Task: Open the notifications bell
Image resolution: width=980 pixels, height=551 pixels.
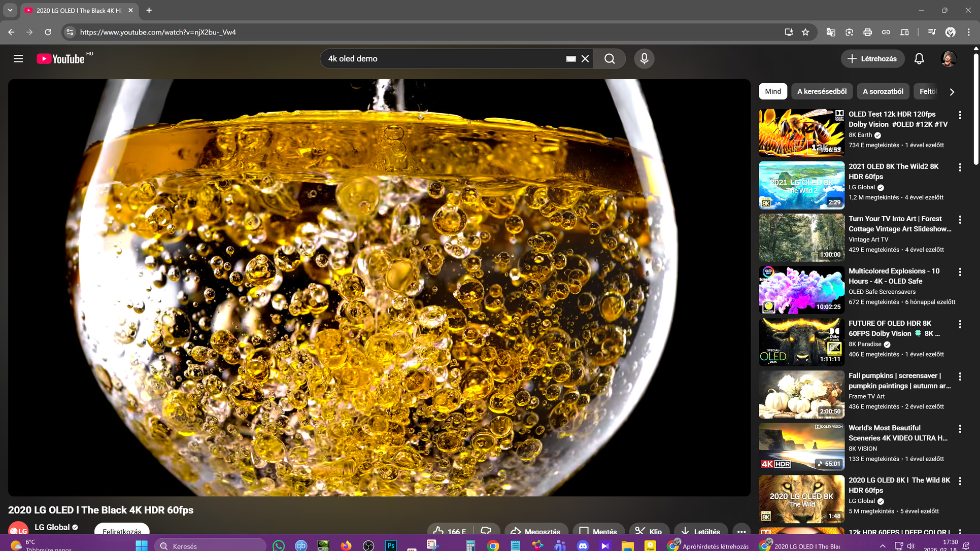Action: [919, 59]
